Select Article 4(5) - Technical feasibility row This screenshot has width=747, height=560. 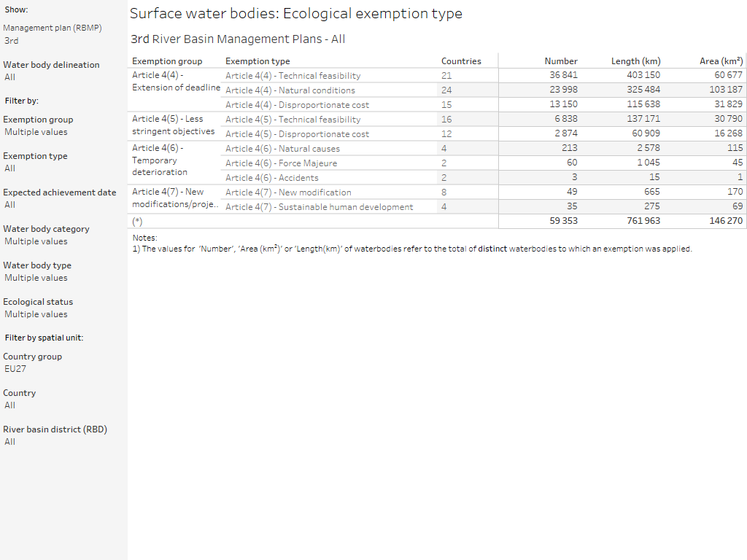tap(293, 120)
